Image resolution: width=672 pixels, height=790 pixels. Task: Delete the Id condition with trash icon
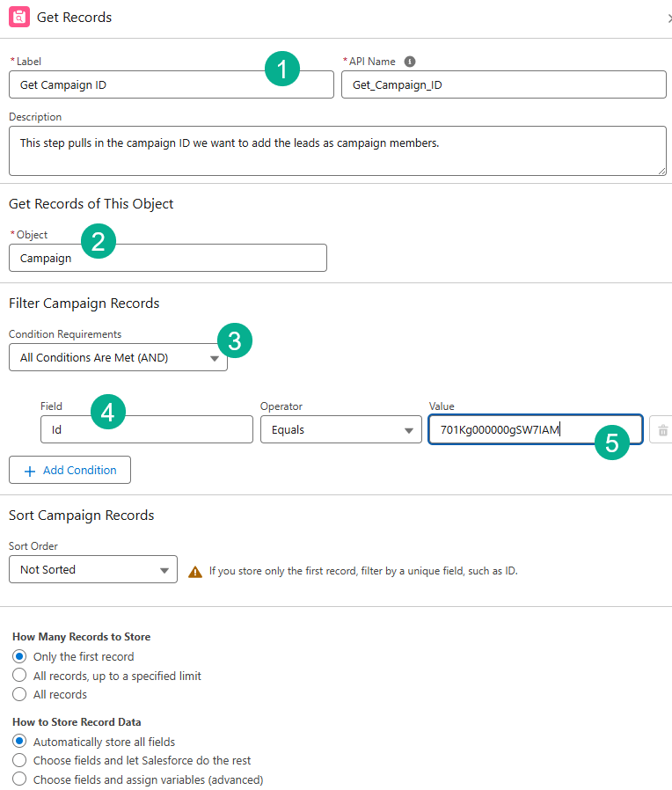662,430
